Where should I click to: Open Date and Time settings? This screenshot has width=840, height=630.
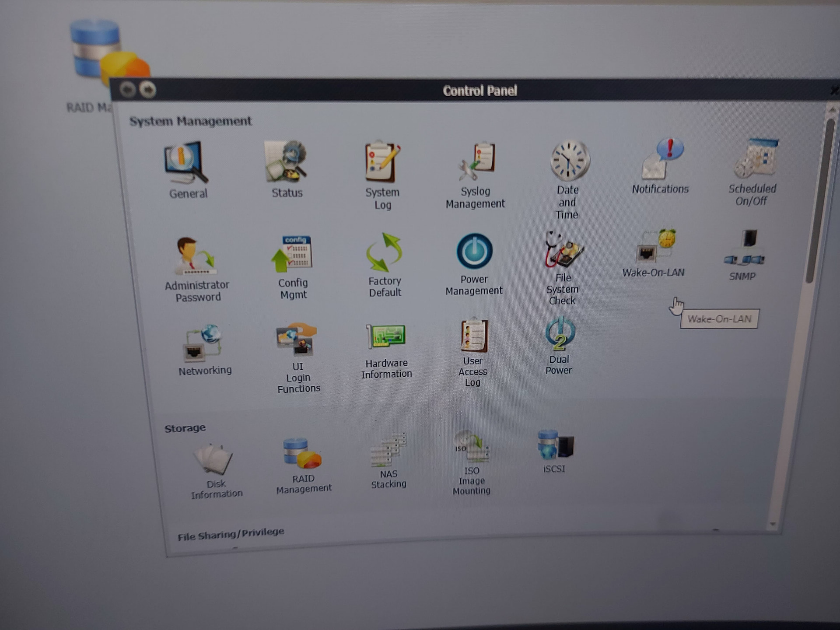coord(569,161)
